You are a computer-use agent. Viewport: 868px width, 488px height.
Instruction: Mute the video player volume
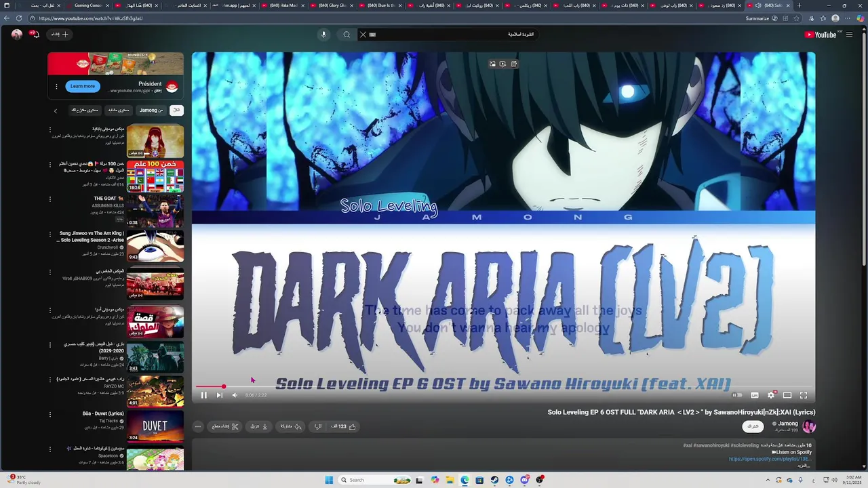tap(235, 395)
